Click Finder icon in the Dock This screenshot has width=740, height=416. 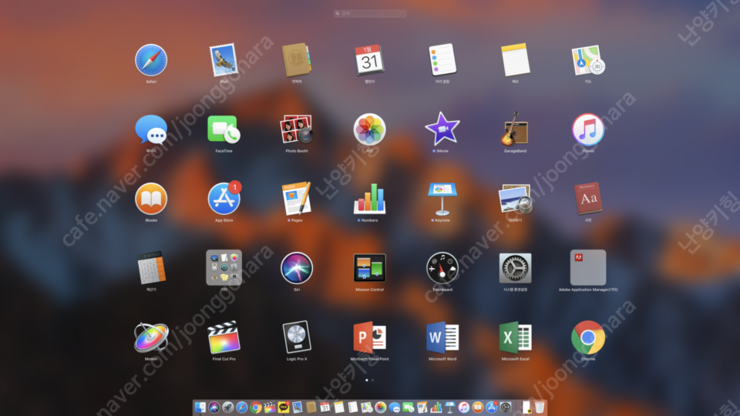(201, 408)
